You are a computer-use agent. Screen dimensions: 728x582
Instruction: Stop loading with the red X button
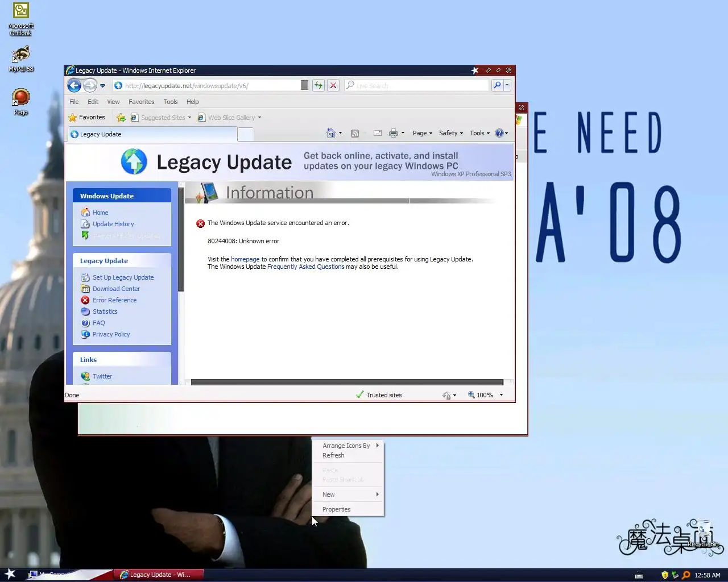coord(333,85)
